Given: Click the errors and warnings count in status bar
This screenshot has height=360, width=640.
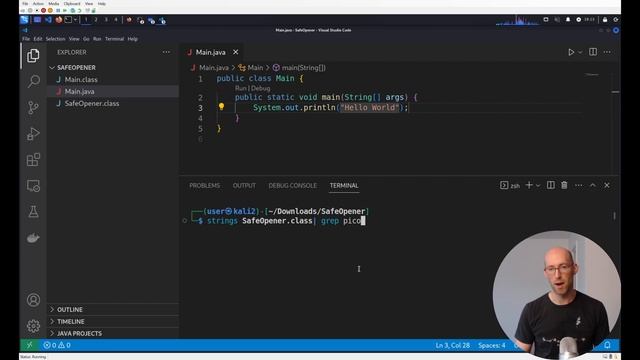Looking at the screenshot, I should coord(57,345).
